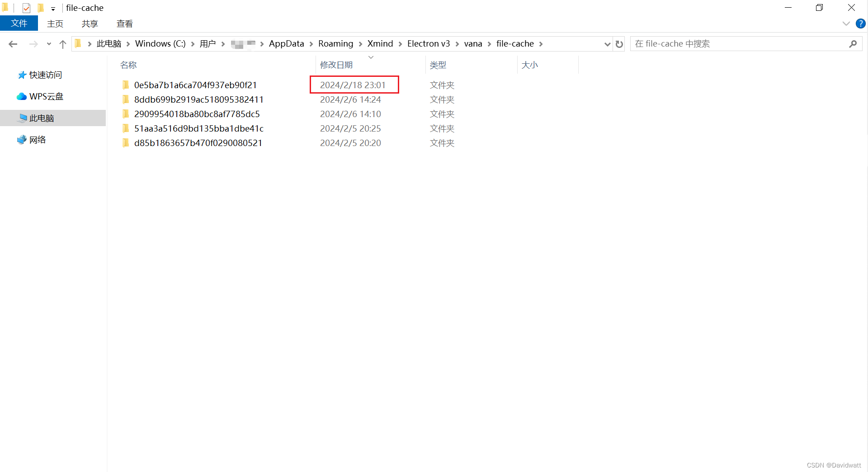Click the 此电脑 computer icon in sidebar
Viewport: 868px width, 472px height.
(22, 118)
